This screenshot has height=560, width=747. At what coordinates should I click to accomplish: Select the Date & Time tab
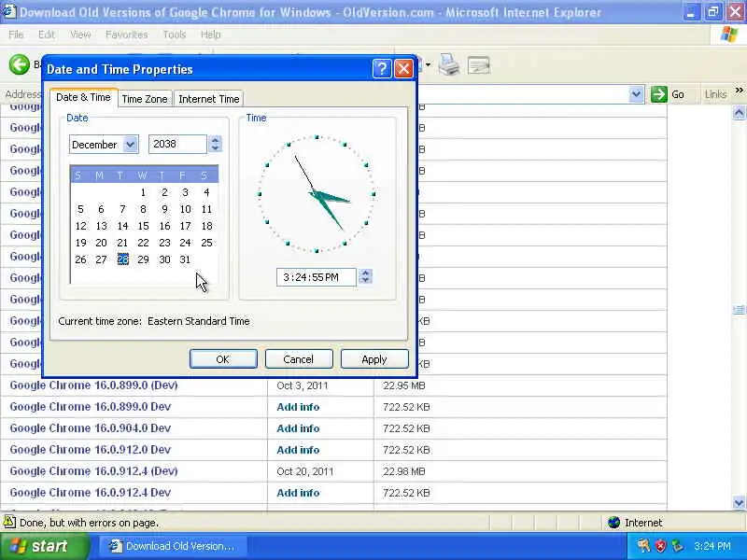[x=83, y=97]
